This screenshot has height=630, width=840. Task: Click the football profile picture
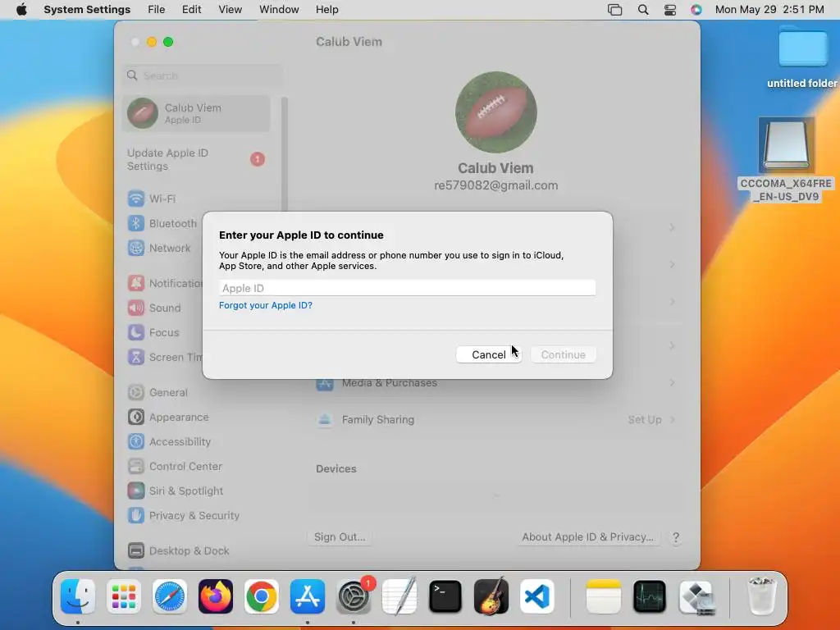pyautogui.click(x=496, y=112)
